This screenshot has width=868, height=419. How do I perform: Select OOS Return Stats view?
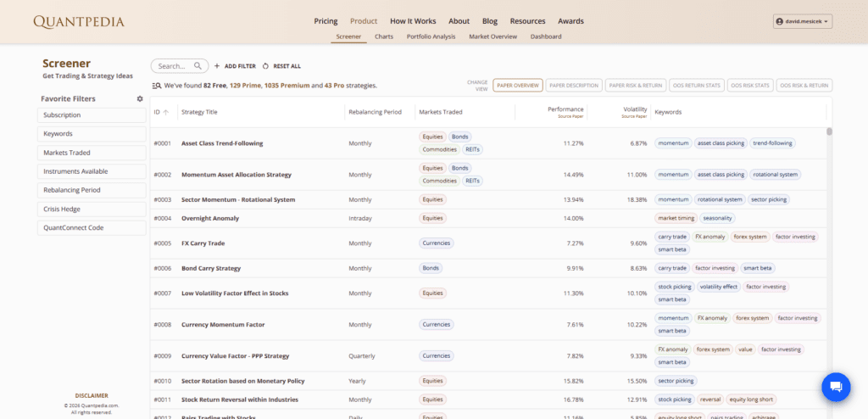697,86
